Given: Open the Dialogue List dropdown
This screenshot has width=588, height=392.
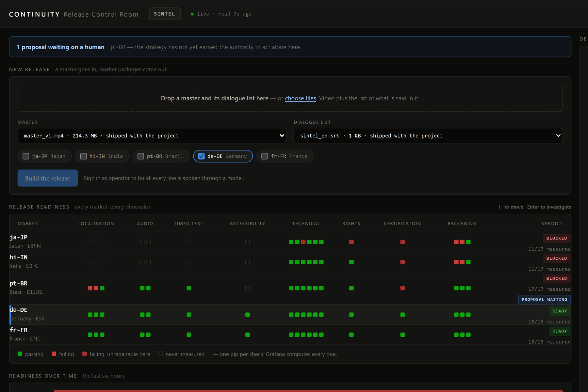Looking at the screenshot, I should coord(428,136).
